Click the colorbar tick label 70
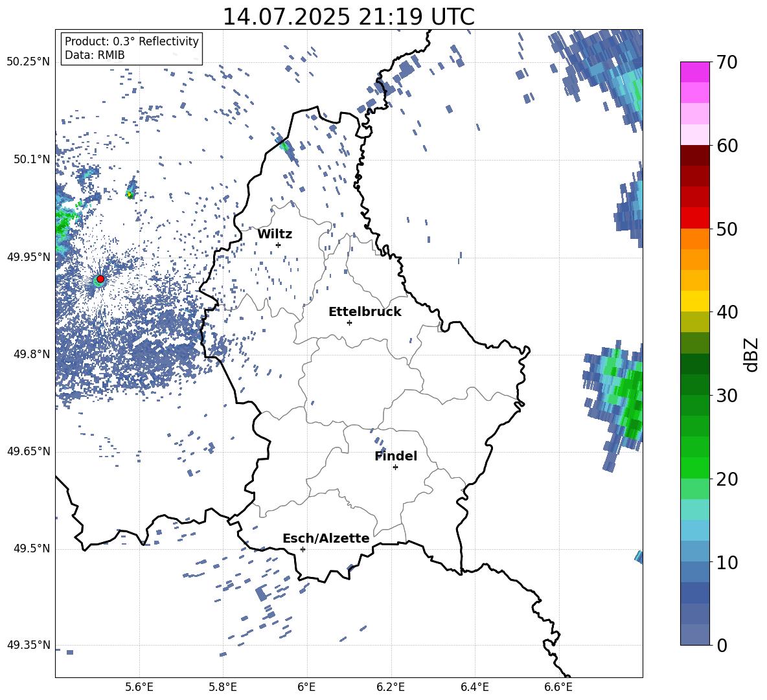This screenshot has width=767, height=700. [x=727, y=63]
